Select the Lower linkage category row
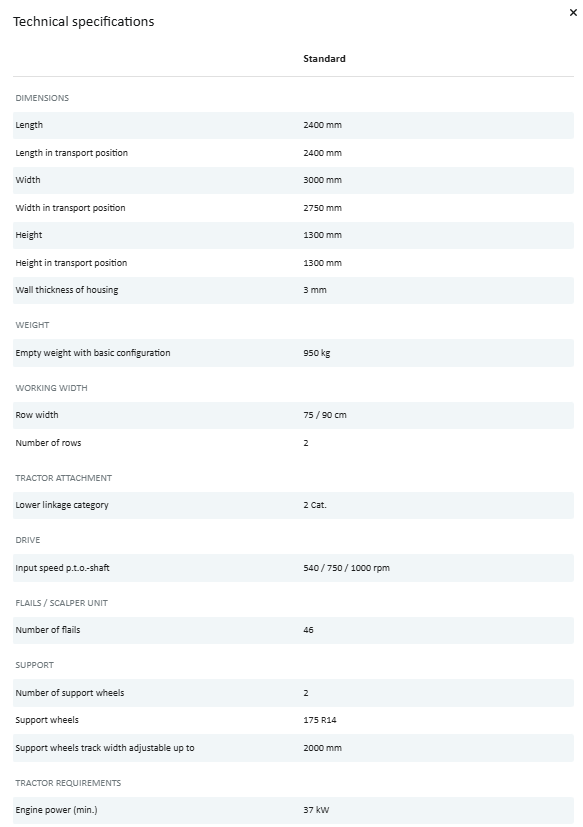The image size is (583, 827). (293, 505)
